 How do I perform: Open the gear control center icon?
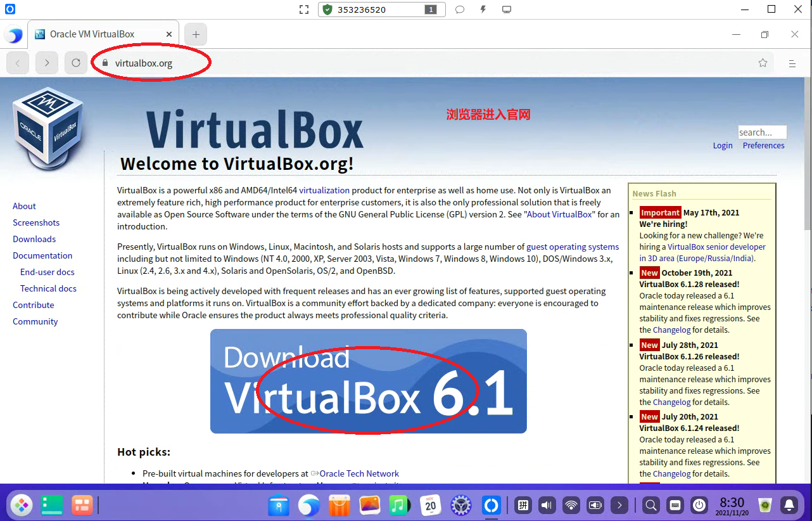pyautogui.click(x=461, y=505)
